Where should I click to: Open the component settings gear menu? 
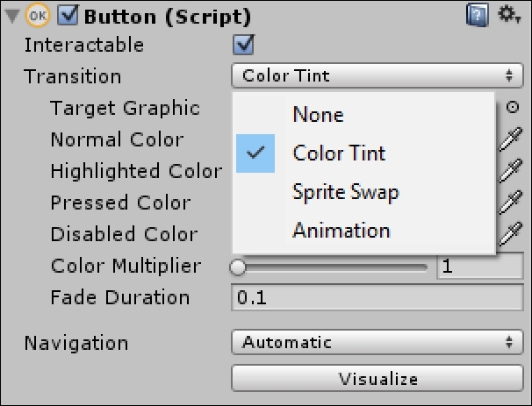(509, 15)
